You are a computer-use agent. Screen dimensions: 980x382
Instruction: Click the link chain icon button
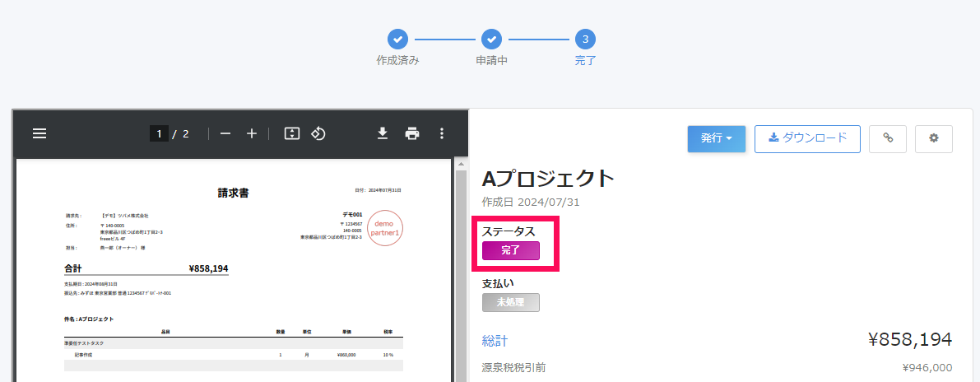(888, 139)
